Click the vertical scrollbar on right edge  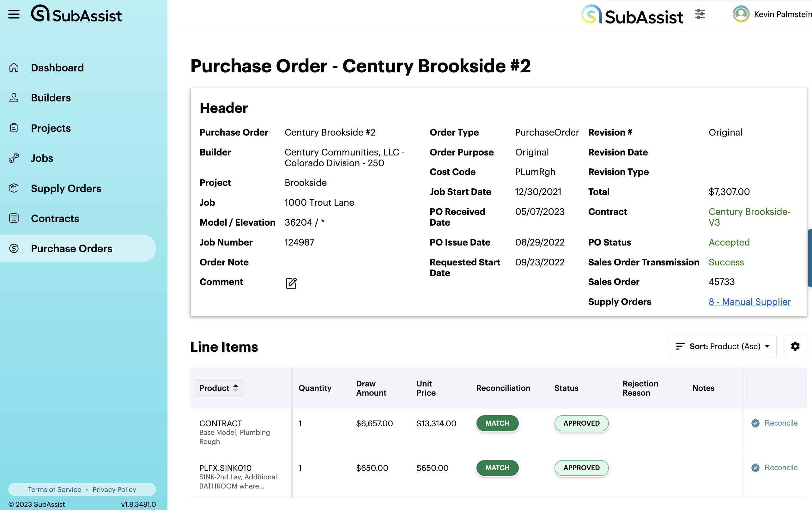(809, 258)
